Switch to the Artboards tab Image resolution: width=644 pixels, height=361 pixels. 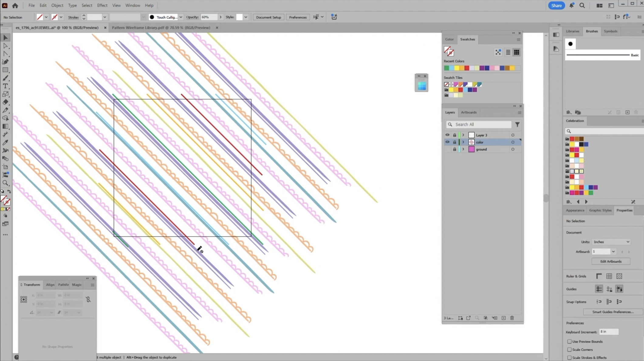[x=469, y=112]
